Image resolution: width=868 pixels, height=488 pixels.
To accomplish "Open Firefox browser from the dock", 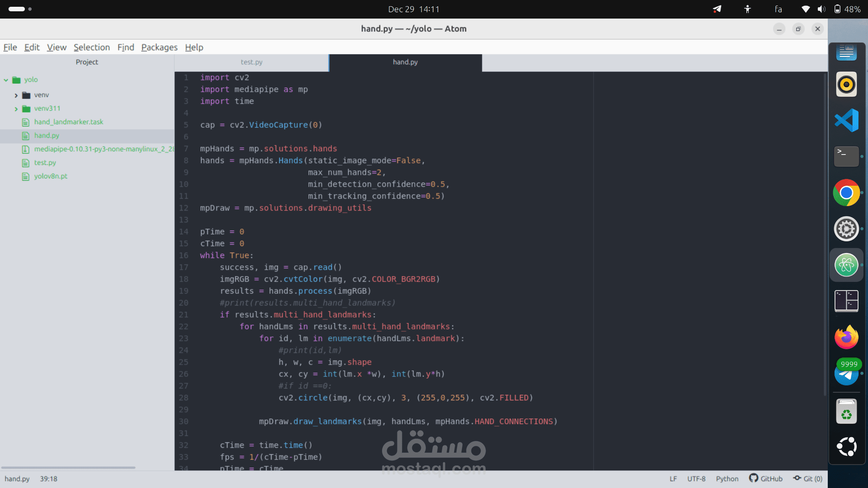I will 846,337.
